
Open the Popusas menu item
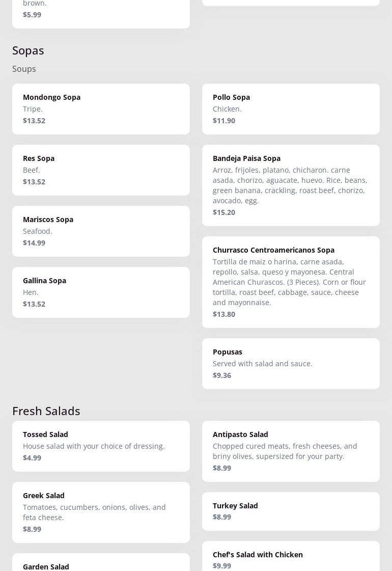pyautogui.click(x=291, y=364)
